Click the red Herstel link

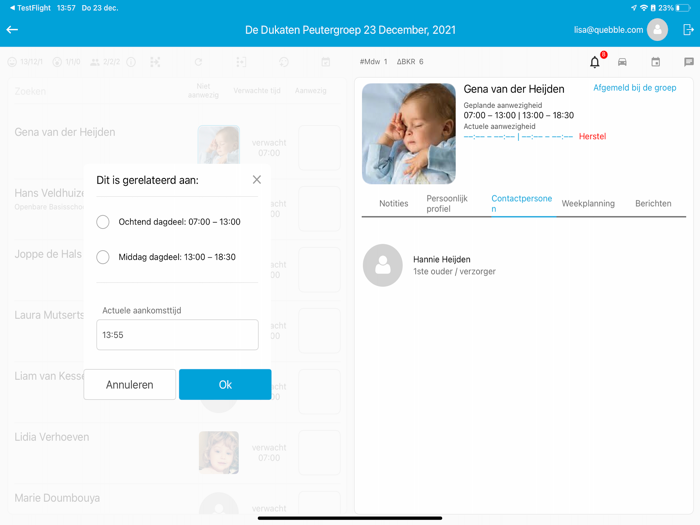[592, 137]
